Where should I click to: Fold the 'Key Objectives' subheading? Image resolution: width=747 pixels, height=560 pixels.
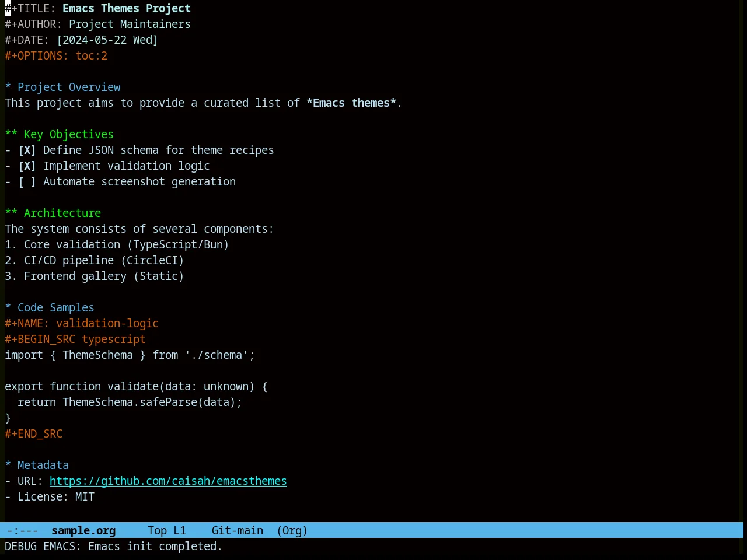pyautogui.click(x=11, y=135)
